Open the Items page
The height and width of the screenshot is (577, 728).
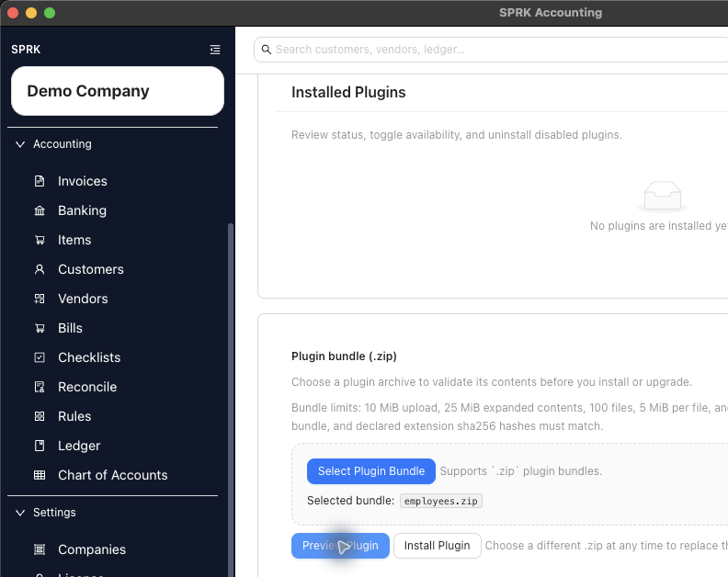click(74, 240)
